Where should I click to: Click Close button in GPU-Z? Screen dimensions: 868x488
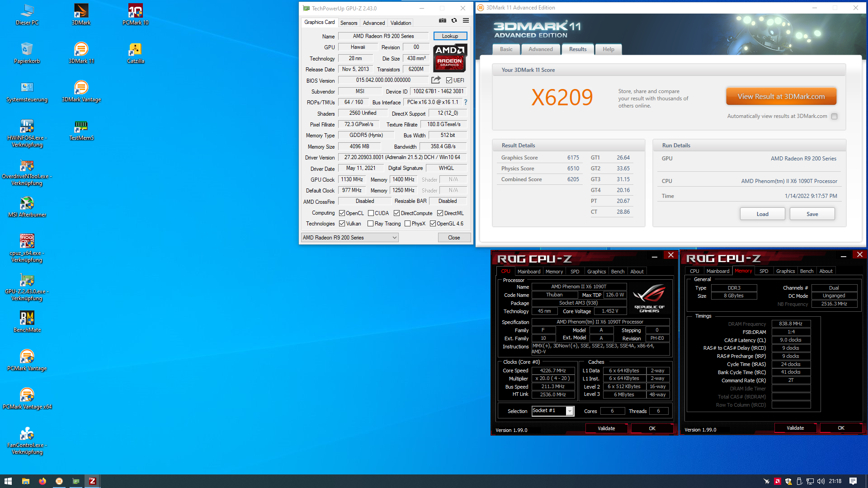[454, 238]
